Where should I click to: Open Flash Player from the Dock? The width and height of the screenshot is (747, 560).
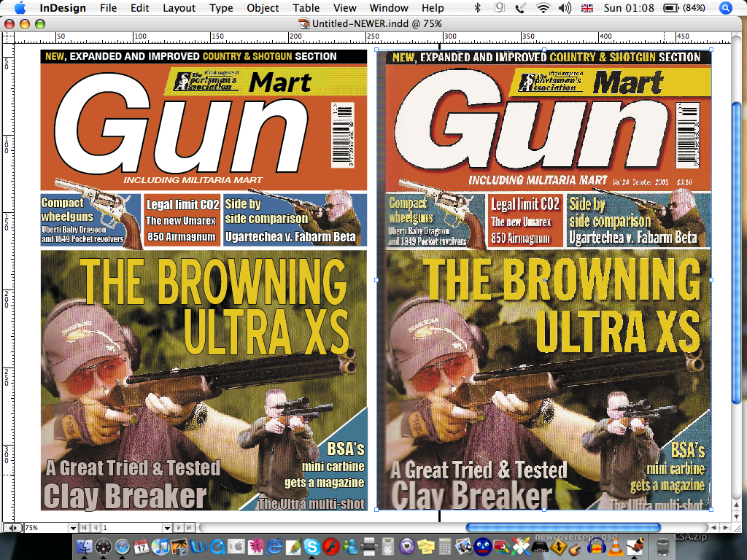[331, 547]
